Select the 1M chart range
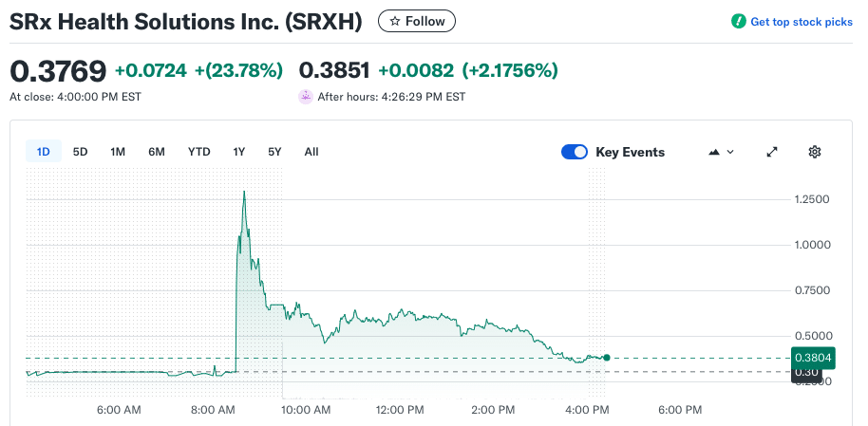 [118, 152]
